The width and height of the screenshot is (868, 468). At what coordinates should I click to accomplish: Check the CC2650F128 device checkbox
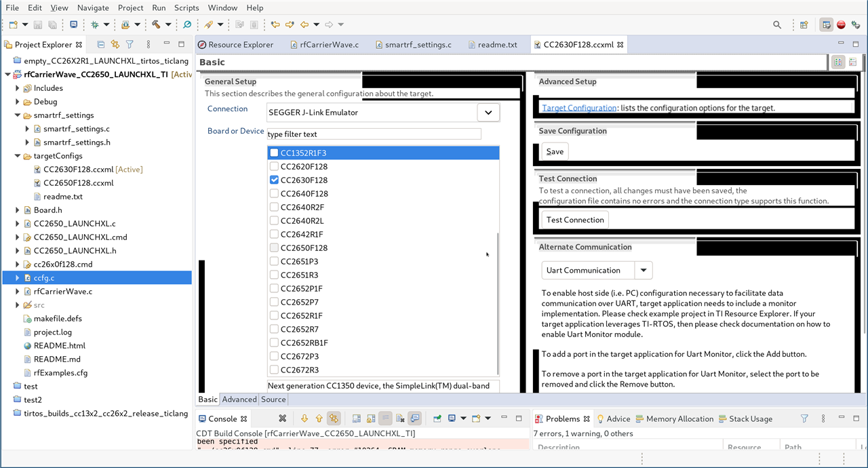[x=274, y=248]
